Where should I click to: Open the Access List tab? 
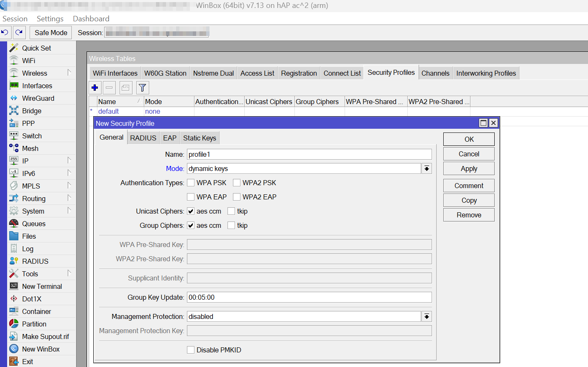tap(257, 73)
